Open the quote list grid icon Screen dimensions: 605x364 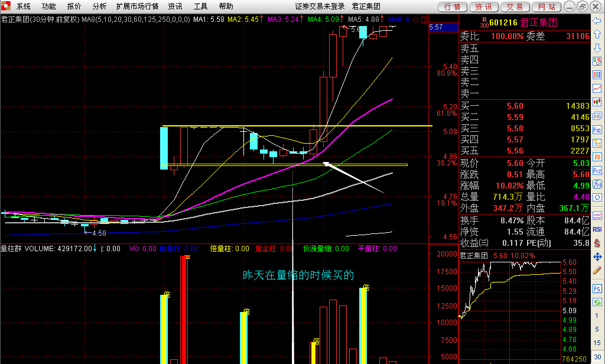tap(597, 75)
